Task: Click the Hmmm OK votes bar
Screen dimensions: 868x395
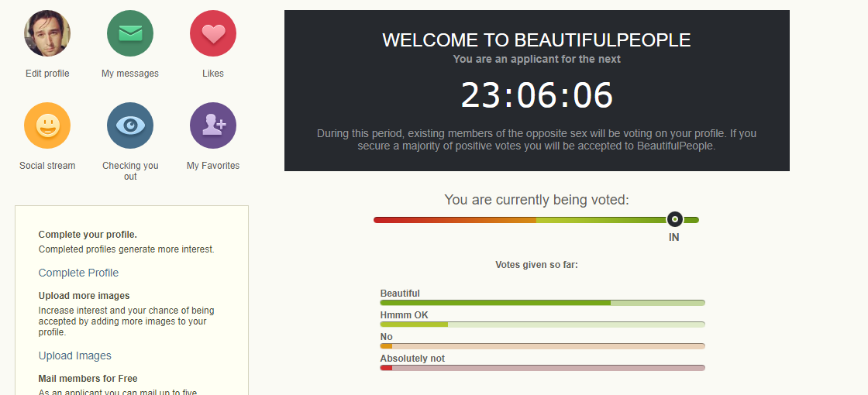Action: [542, 325]
